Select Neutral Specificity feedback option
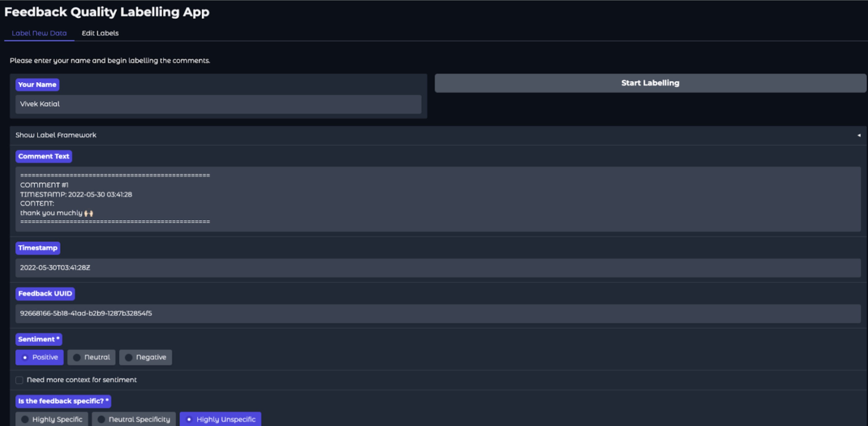The width and height of the screenshot is (868, 426). (x=134, y=419)
